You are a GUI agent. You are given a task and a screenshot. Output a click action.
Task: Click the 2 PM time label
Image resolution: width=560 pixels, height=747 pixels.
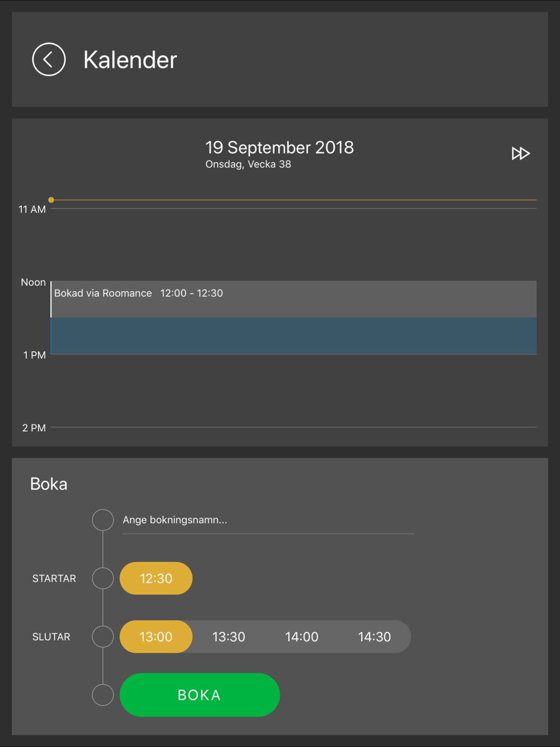point(34,428)
